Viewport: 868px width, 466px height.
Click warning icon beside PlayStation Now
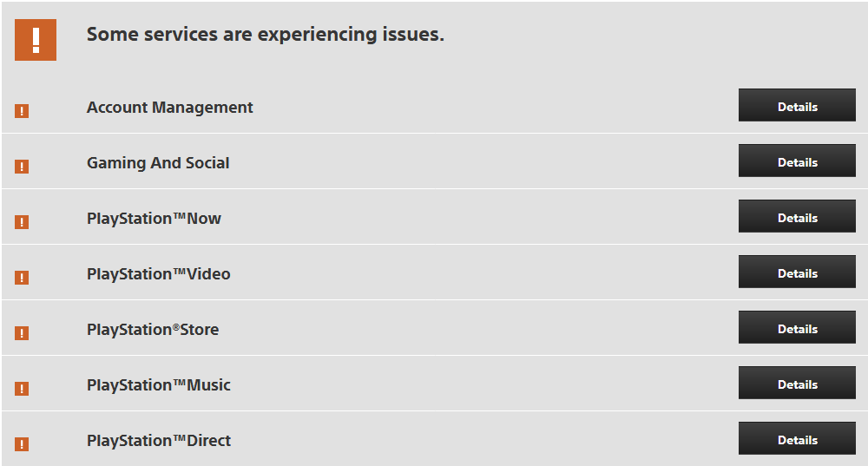tap(22, 222)
